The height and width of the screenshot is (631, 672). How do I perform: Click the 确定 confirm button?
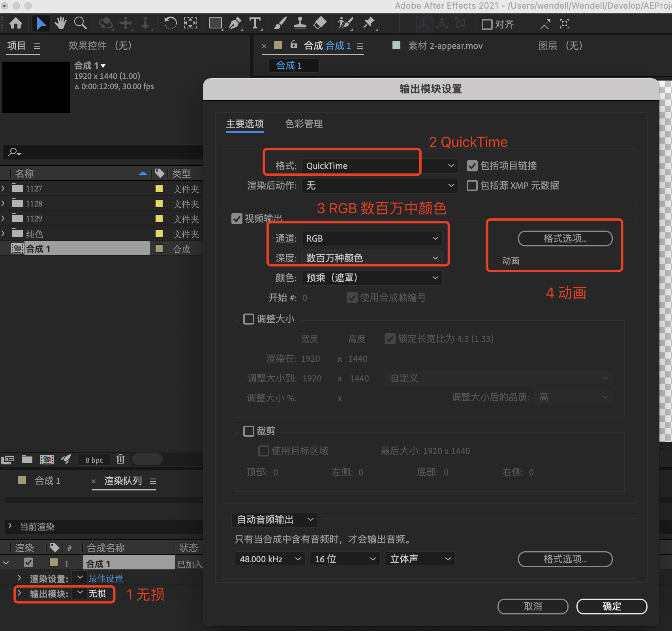(x=612, y=607)
